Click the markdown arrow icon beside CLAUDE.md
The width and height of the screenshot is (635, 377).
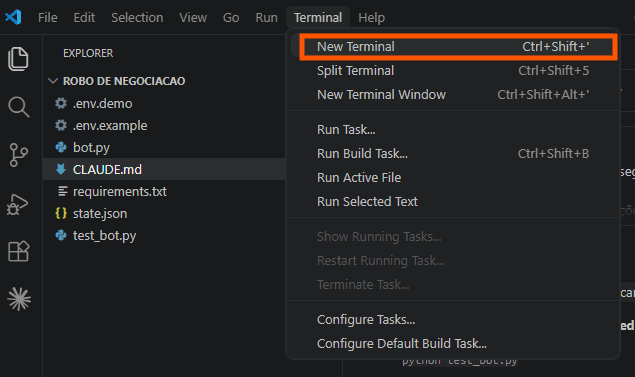[61, 169]
